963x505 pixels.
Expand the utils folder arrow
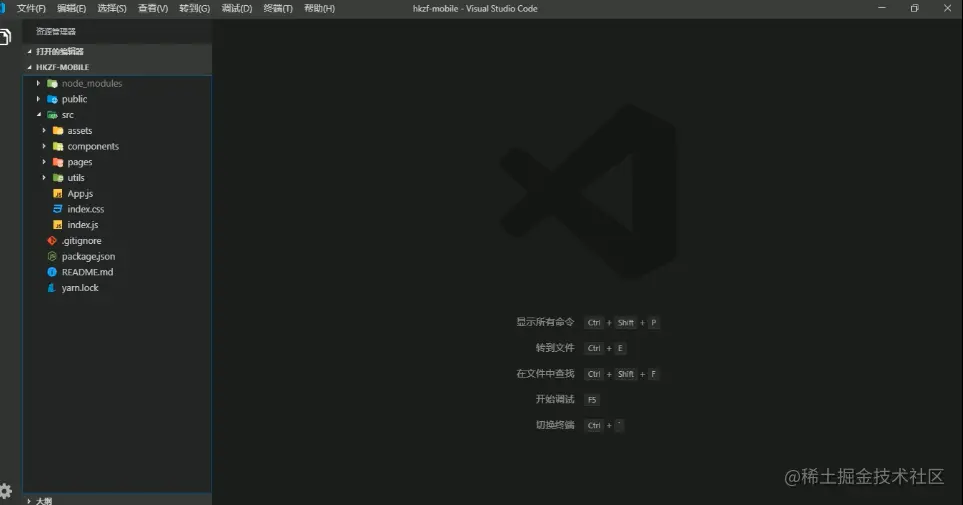44,178
